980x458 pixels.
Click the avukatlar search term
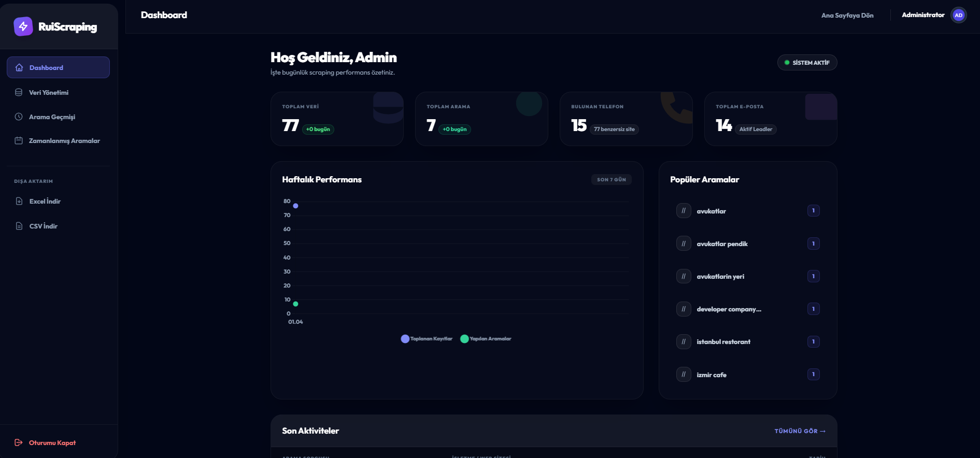(711, 211)
